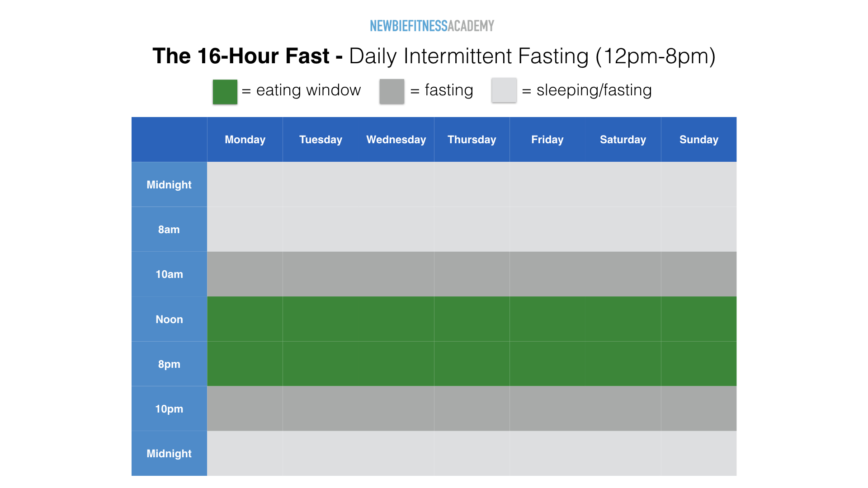
Task: Click the Noon row label
Action: click(x=169, y=319)
